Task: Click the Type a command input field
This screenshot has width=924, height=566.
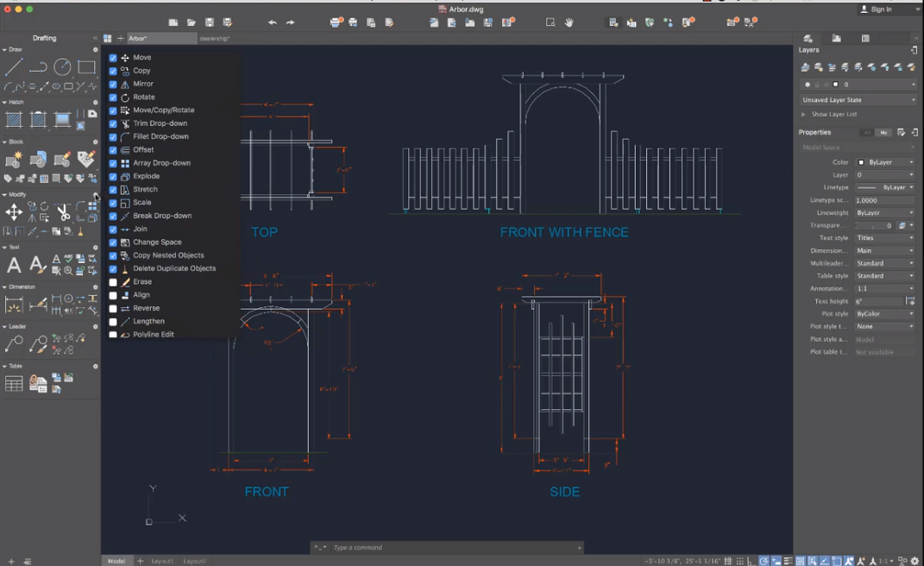Action: click(454, 548)
